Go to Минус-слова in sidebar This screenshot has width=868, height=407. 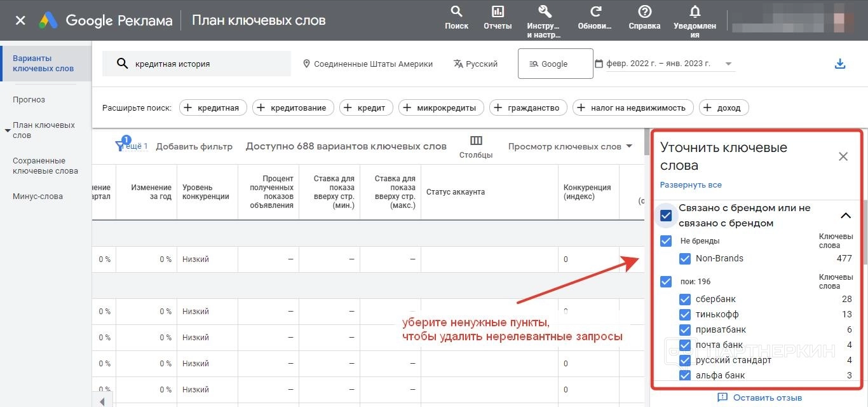37,197
